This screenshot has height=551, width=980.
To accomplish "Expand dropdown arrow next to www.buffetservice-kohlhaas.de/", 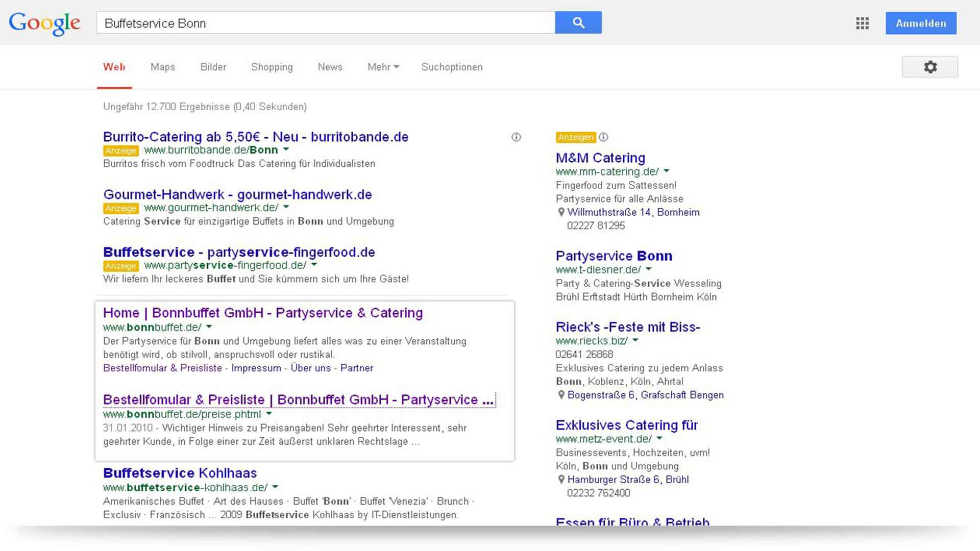I will 275,487.
